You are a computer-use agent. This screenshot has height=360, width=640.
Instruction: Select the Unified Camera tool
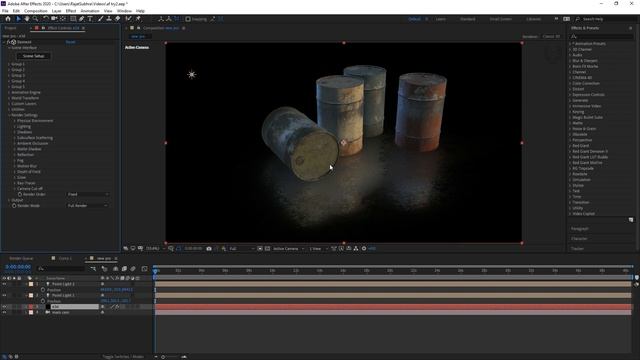click(54, 19)
